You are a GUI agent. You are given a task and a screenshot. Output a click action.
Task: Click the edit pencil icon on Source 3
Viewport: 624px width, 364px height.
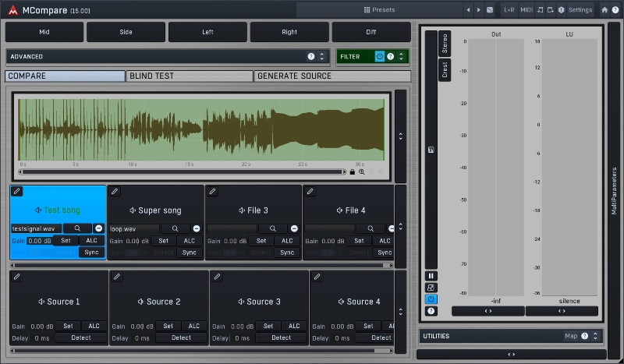pyautogui.click(x=217, y=277)
